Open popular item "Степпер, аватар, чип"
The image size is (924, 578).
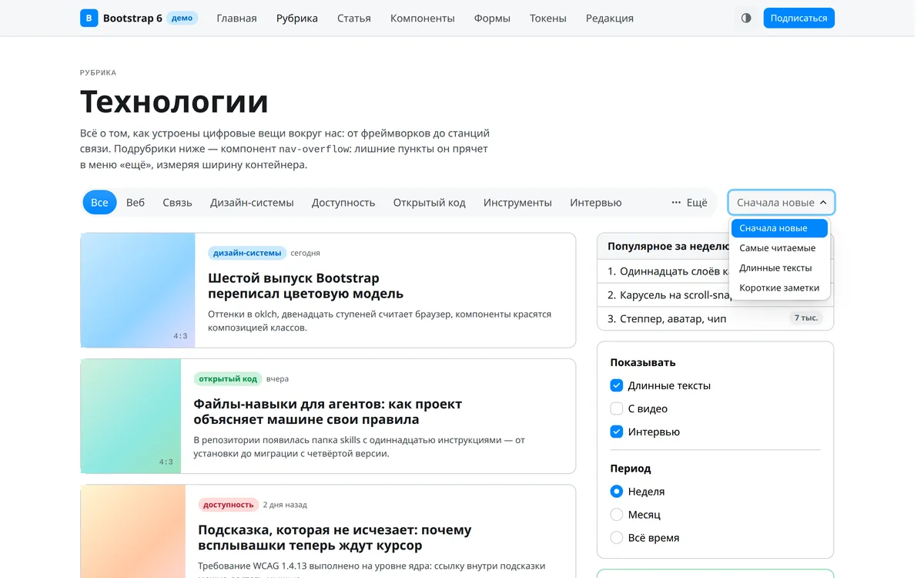pos(673,318)
